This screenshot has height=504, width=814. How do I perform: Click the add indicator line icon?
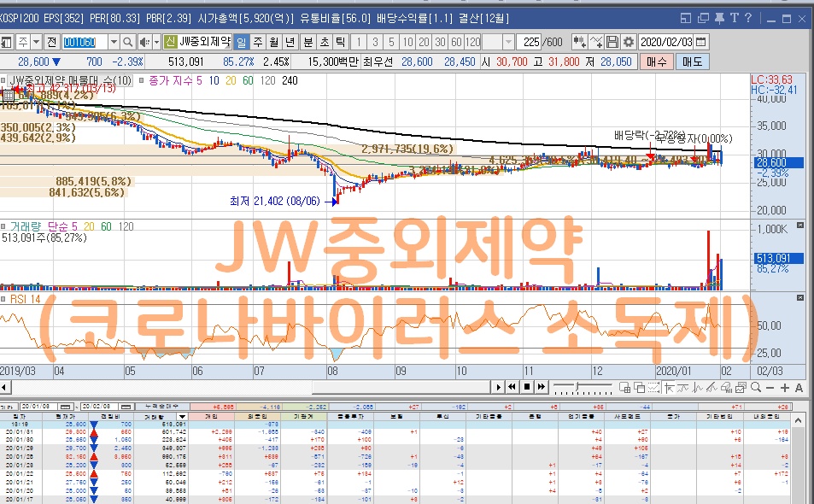(x=596, y=42)
